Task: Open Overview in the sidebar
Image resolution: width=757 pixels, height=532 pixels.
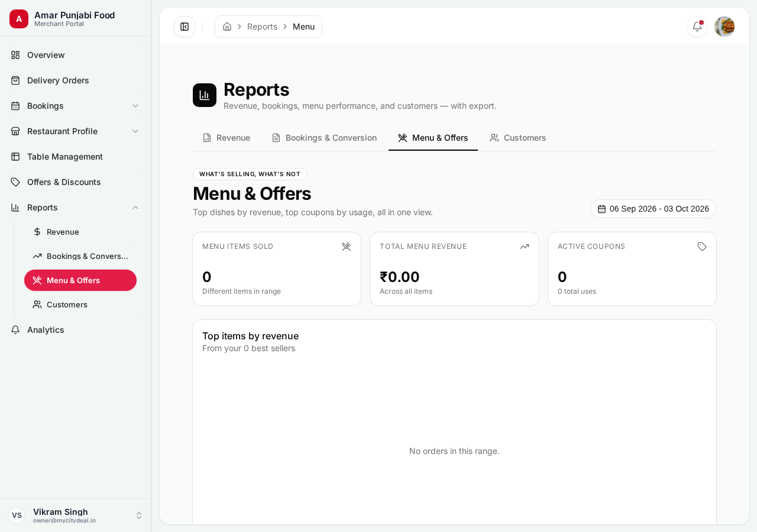Action: pyautogui.click(x=76, y=55)
